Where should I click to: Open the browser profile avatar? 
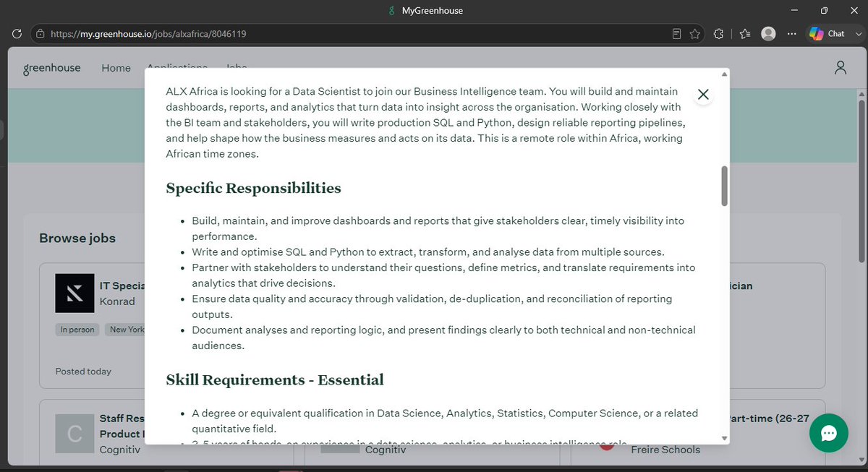(769, 33)
